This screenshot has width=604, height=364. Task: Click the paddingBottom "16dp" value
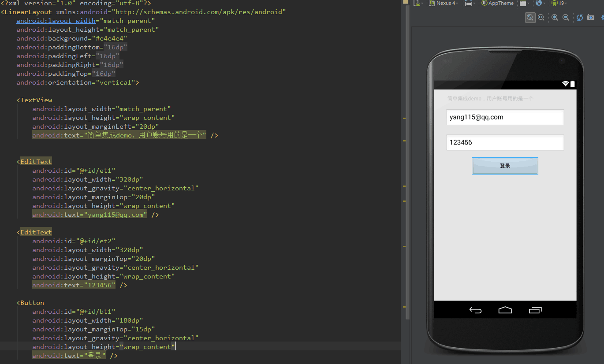pos(116,47)
